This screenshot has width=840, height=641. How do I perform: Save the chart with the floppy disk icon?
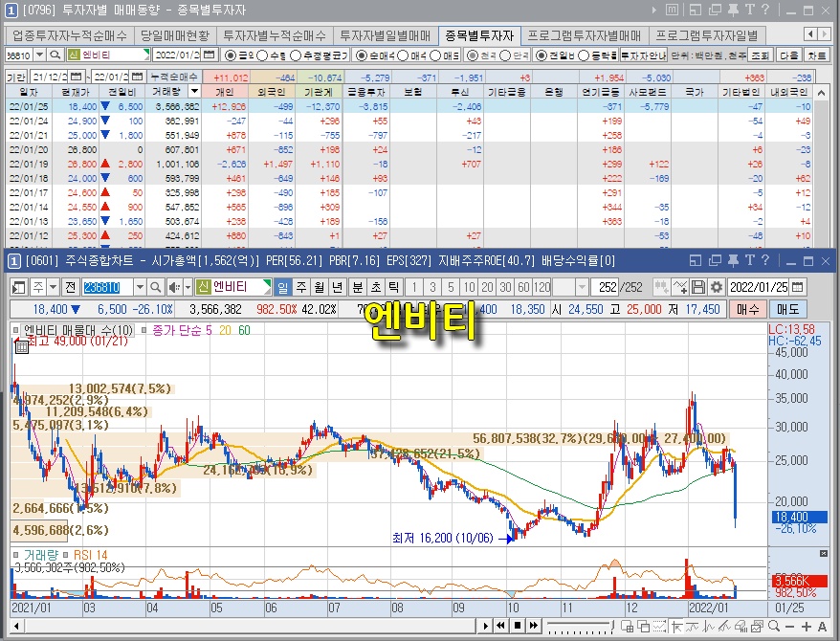click(x=698, y=288)
